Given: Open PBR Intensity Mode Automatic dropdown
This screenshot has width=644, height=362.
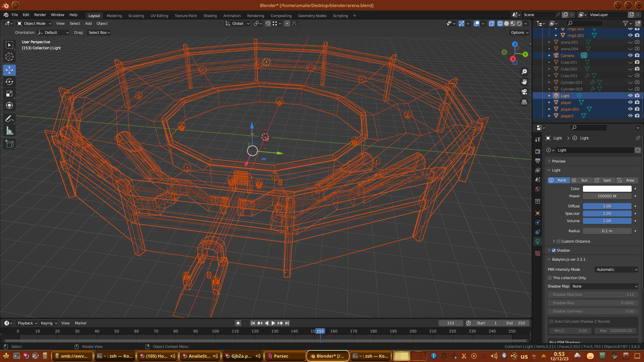Looking at the screenshot, I should click(616, 269).
